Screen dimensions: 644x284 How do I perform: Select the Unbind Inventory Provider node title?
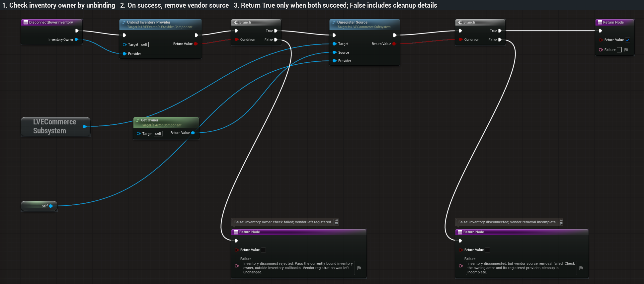149,22
